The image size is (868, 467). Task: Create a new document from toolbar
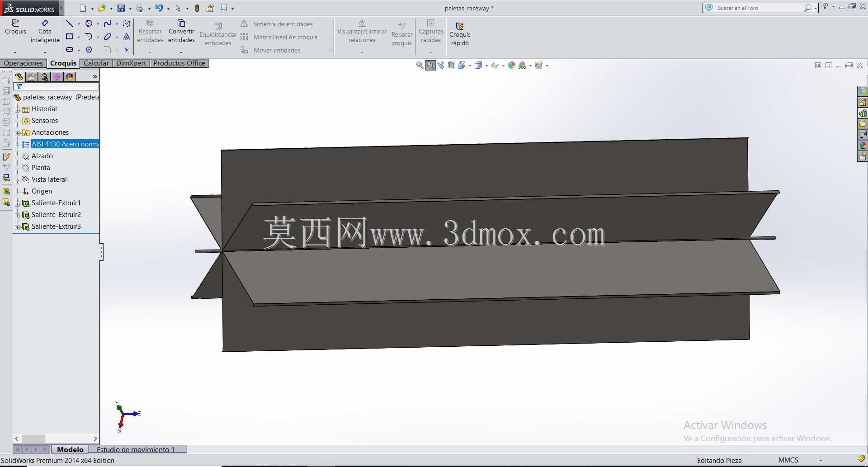tap(83, 8)
